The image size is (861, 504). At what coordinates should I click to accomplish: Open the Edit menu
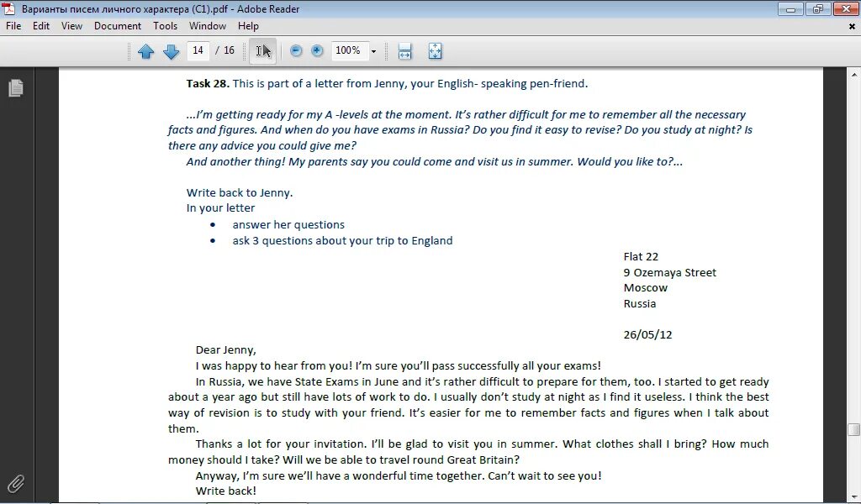41,26
